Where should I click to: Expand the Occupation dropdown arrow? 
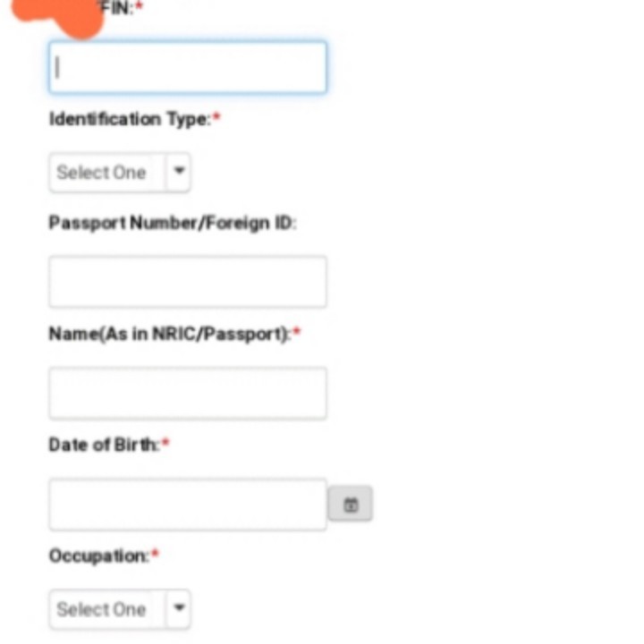tap(179, 608)
